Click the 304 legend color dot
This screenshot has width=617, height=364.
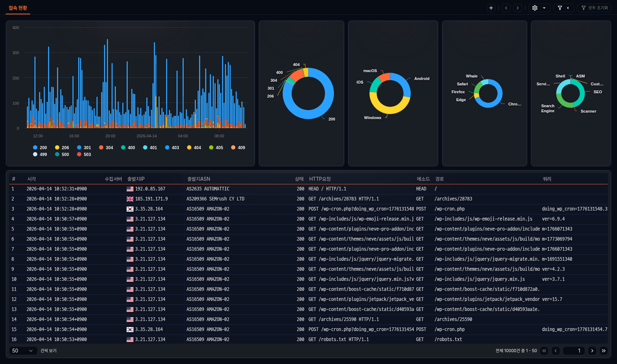click(101, 148)
